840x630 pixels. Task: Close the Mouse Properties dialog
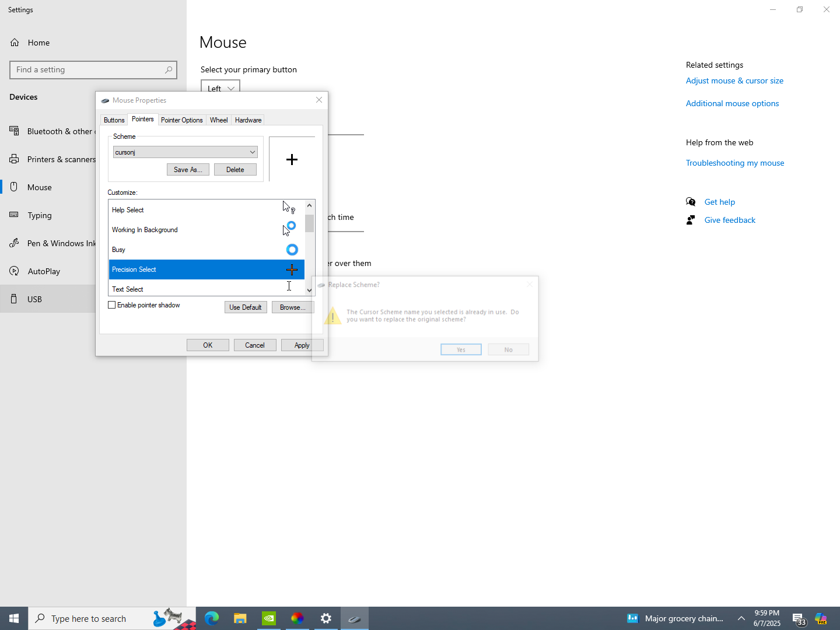coord(319,100)
